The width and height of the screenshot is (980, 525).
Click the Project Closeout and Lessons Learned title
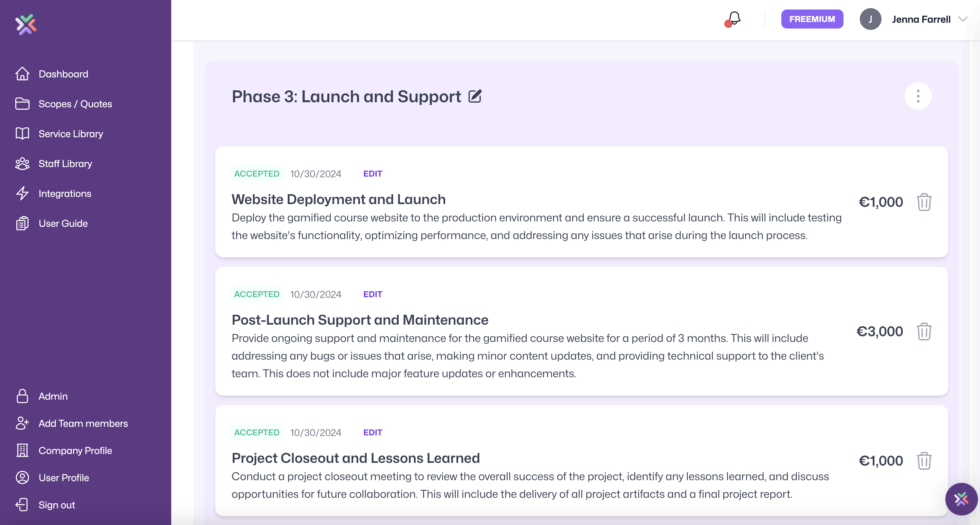pyautogui.click(x=355, y=458)
